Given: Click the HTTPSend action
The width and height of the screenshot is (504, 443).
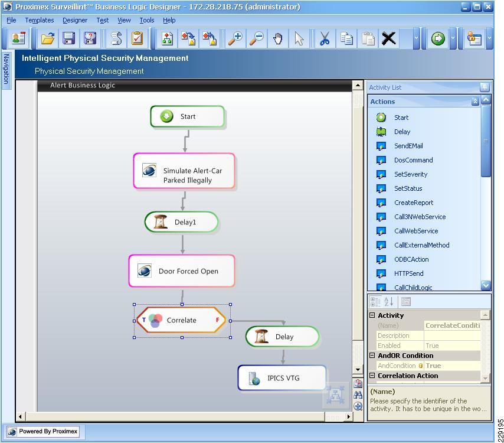Looking at the screenshot, I should coord(409,273).
